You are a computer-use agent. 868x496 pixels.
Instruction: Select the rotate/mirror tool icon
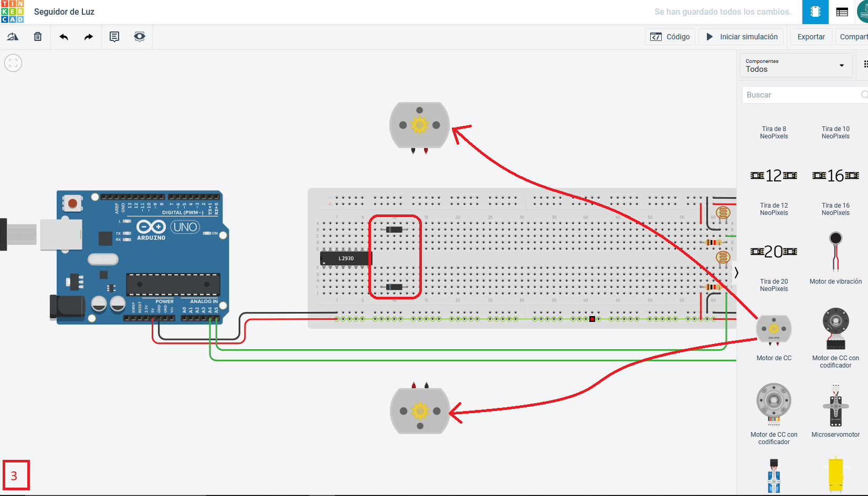click(13, 37)
